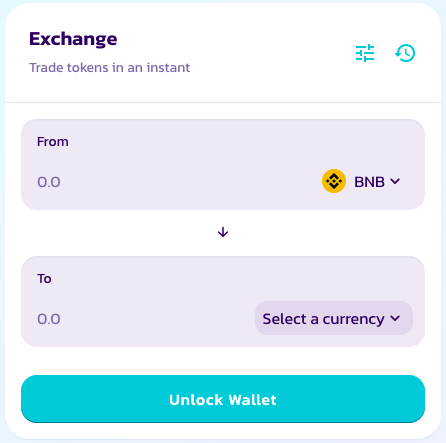446x443 pixels.
Task: Click the Unlock Wallet text label
Action: 223,400
